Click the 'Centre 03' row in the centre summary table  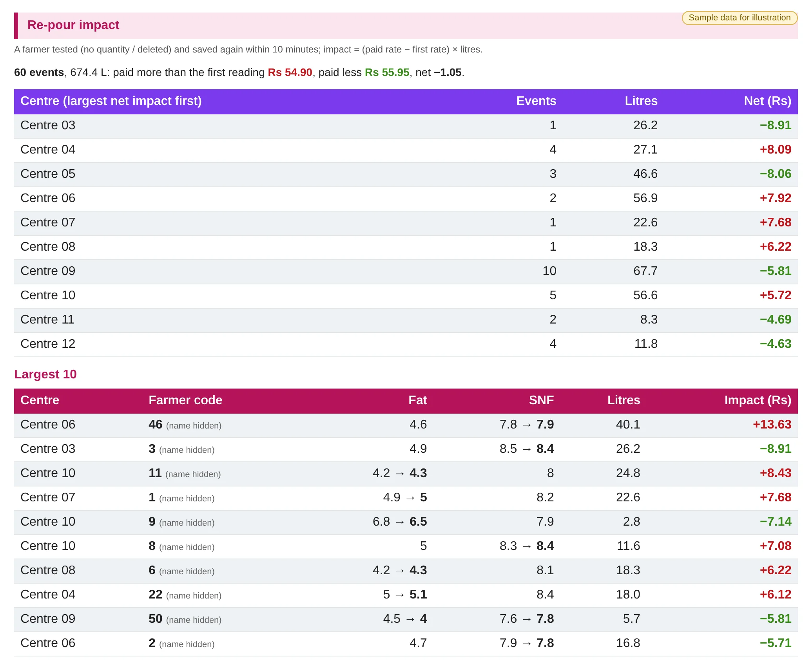coord(406,125)
